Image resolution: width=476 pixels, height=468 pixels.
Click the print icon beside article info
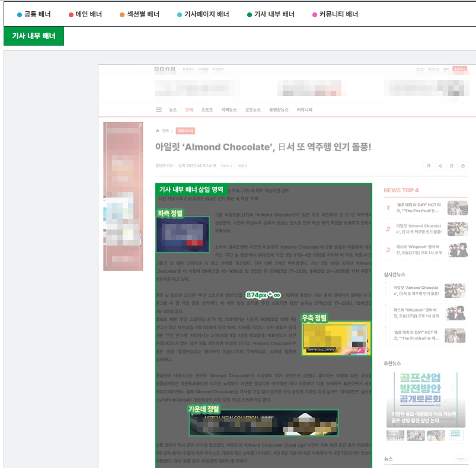463,166
